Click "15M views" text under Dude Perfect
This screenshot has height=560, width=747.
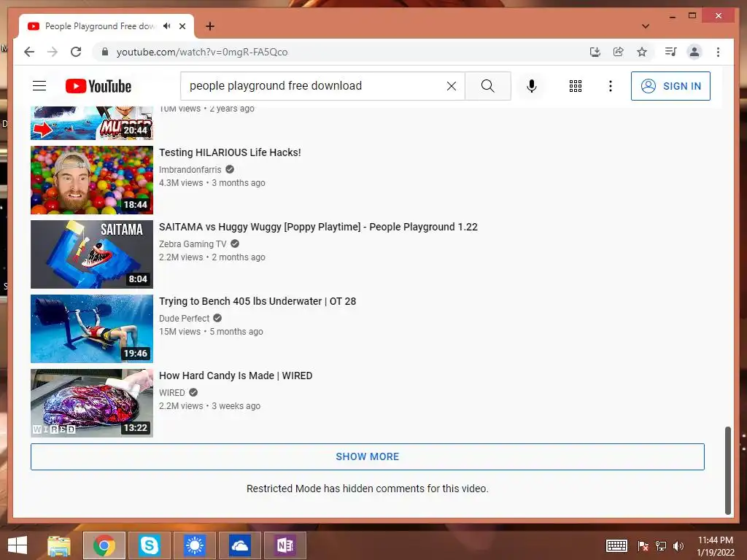coord(179,332)
